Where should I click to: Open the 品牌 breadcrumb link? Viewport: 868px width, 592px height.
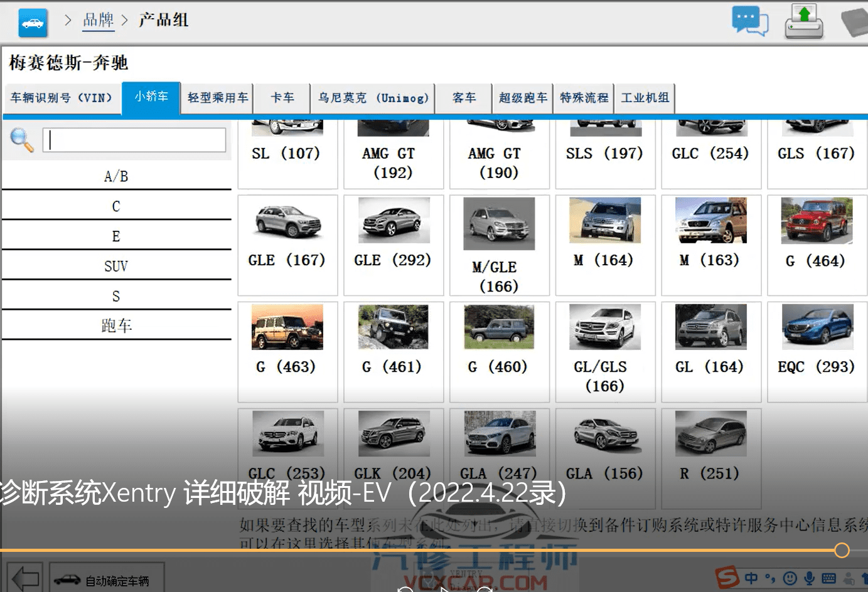[x=98, y=19]
